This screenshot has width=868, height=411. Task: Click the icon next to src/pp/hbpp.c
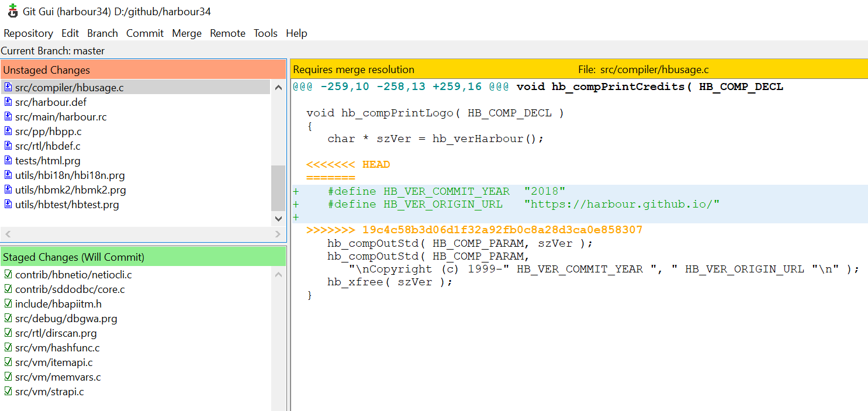click(x=8, y=132)
